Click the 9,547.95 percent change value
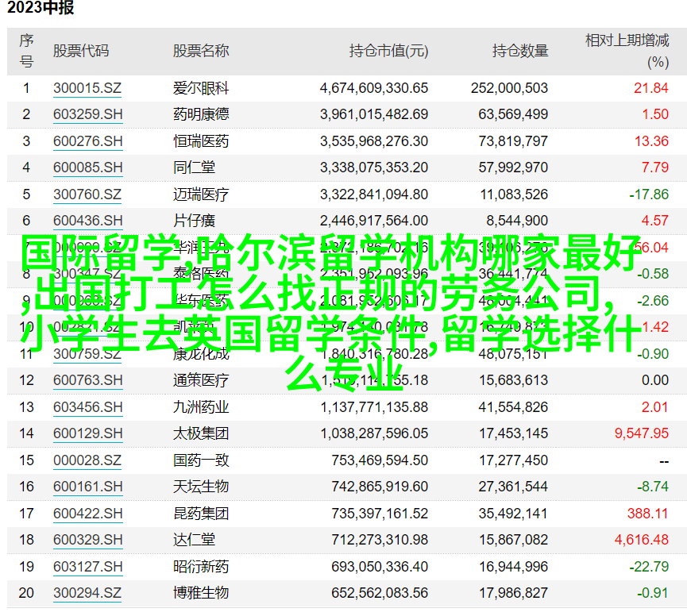Viewport: 687px width, 616px height. (x=642, y=433)
